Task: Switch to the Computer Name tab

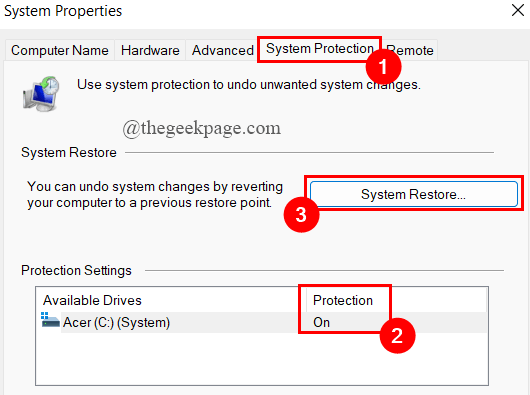Action: [x=59, y=50]
